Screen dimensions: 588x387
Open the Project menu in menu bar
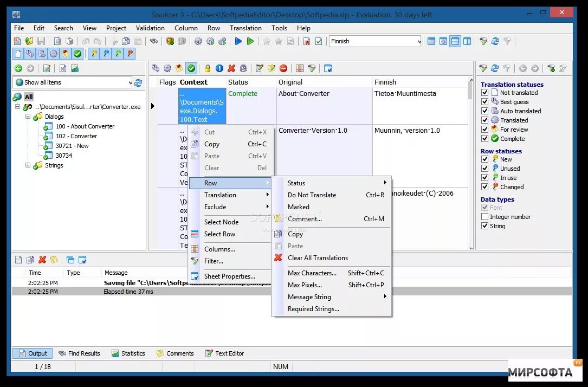coord(117,28)
